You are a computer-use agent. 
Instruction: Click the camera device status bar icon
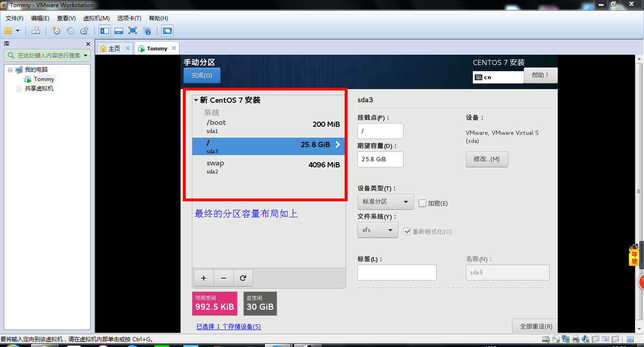605,339
